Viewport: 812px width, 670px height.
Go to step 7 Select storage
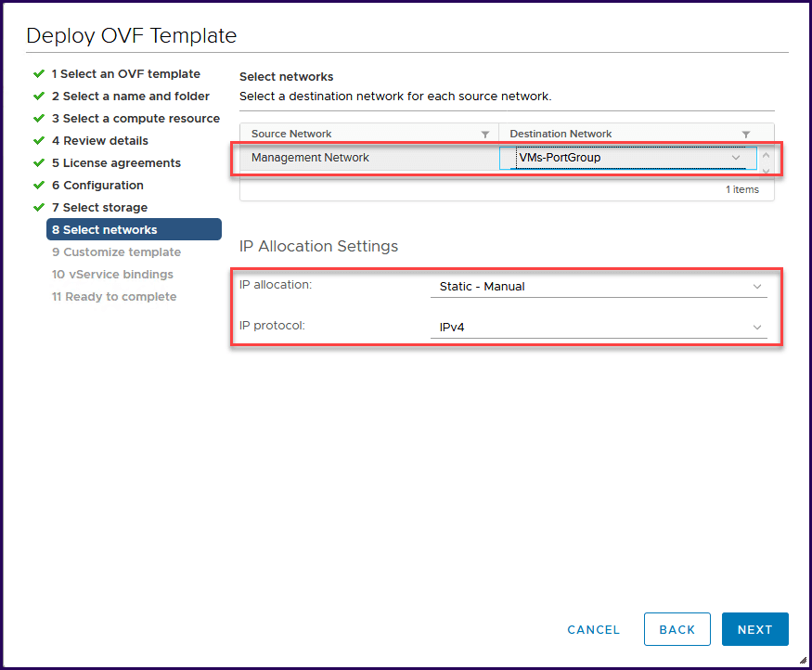(x=99, y=208)
